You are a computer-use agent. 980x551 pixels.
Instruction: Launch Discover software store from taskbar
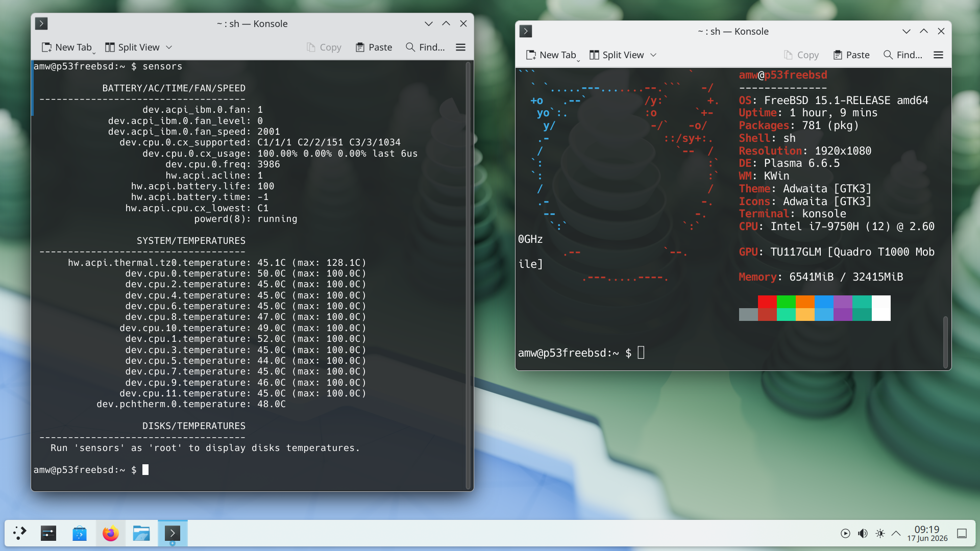80,533
